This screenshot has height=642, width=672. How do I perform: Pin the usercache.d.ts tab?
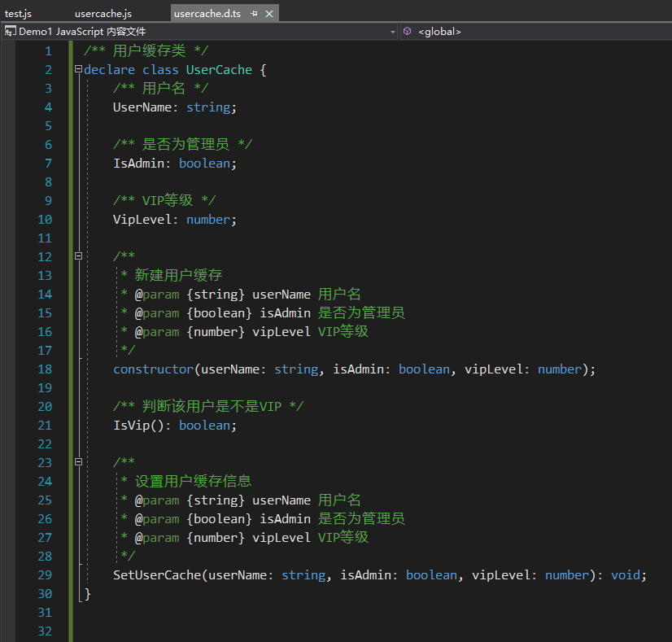coord(255,14)
